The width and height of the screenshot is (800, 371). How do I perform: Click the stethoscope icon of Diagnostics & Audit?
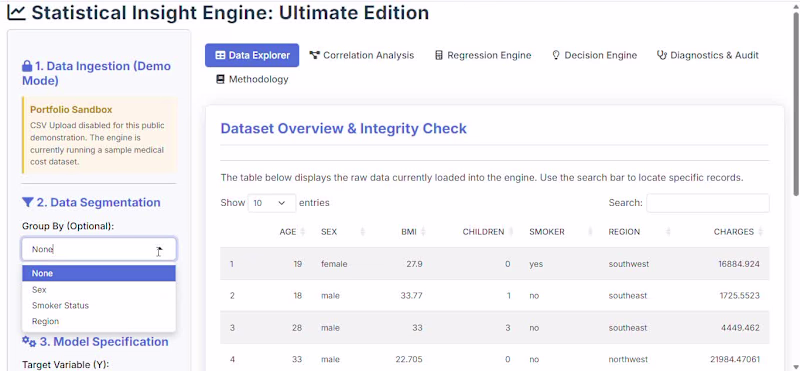point(662,55)
